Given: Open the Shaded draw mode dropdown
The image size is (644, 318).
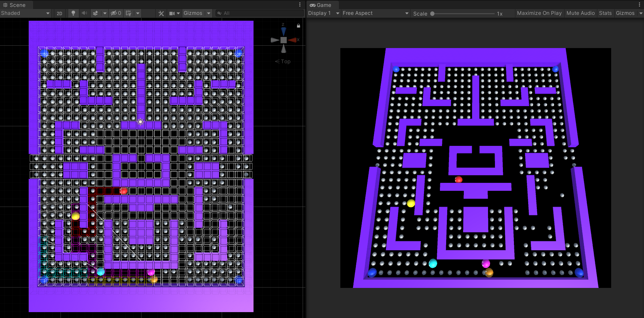Looking at the screenshot, I should [24, 13].
